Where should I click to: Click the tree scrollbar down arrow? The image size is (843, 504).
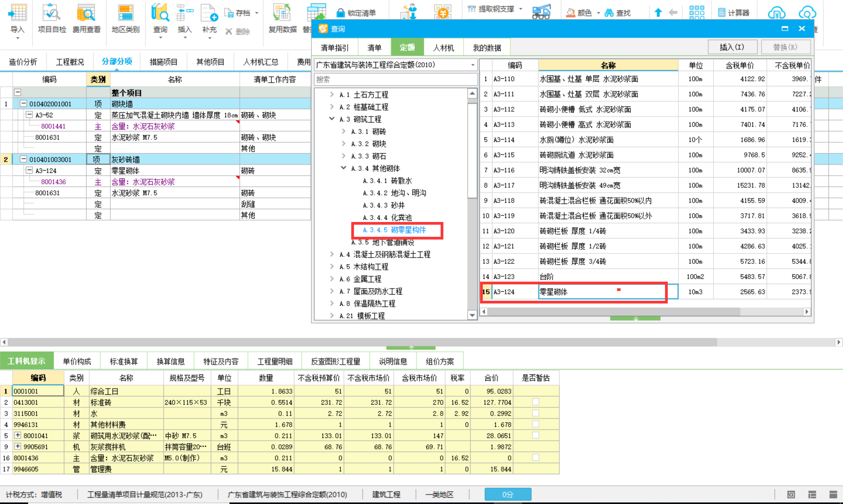click(472, 315)
